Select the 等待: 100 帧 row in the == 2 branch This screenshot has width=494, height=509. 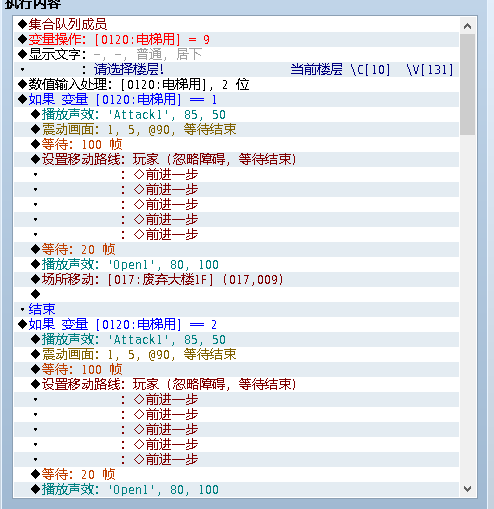tap(236, 369)
